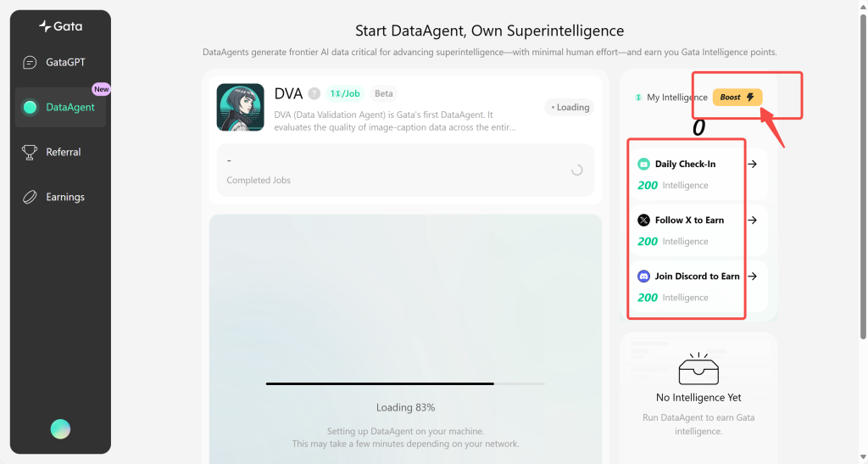Click the 1/Job reward badge
Screen dimensions: 868x464
(345, 93)
